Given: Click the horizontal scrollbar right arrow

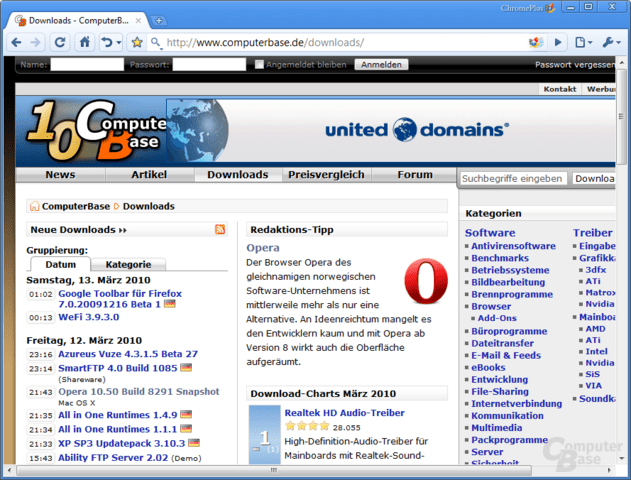Looking at the screenshot, I should (609, 470).
